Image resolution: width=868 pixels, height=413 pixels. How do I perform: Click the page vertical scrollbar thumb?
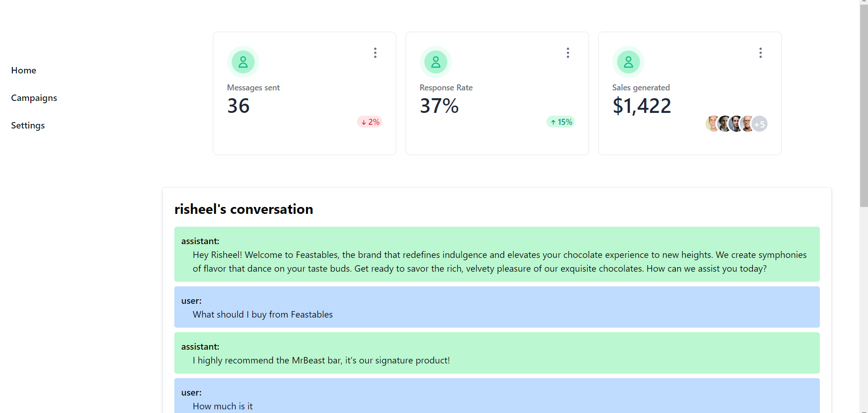(863, 106)
